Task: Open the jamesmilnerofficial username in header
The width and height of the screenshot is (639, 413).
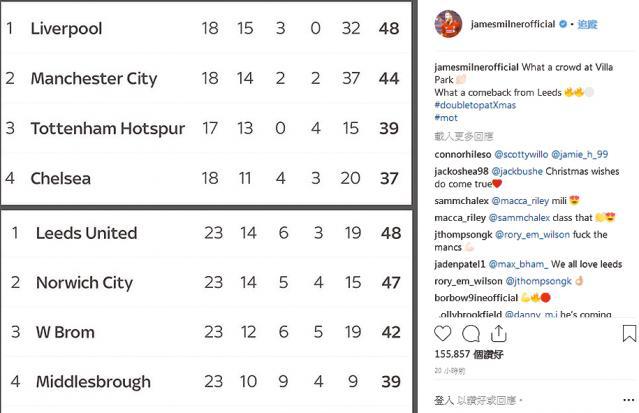Action: (x=513, y=24)
